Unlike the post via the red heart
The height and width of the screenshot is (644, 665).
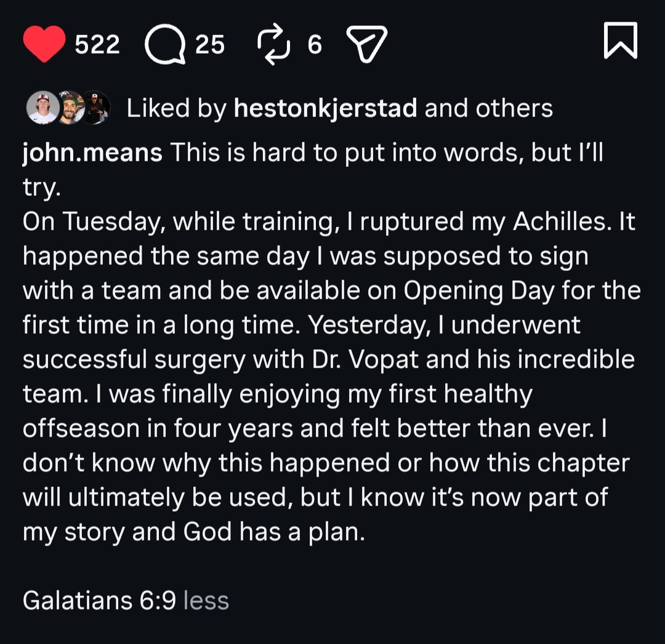coord(44,44)
